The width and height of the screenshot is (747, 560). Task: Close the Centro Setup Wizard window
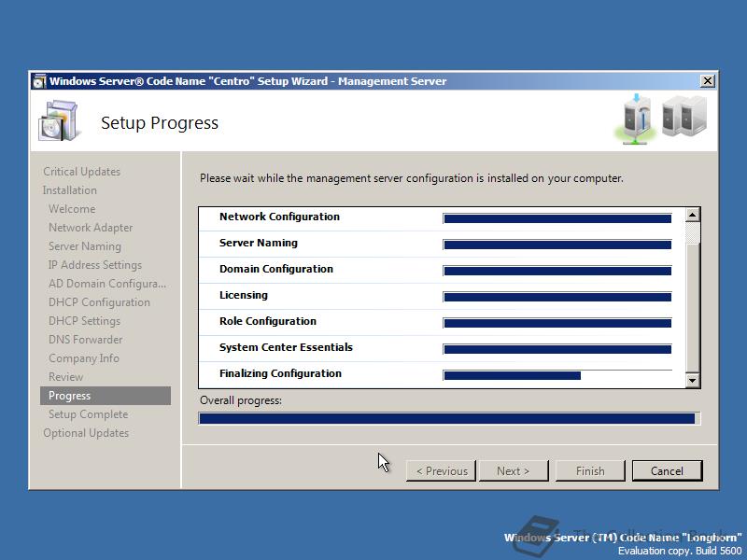tap(708, 81)
